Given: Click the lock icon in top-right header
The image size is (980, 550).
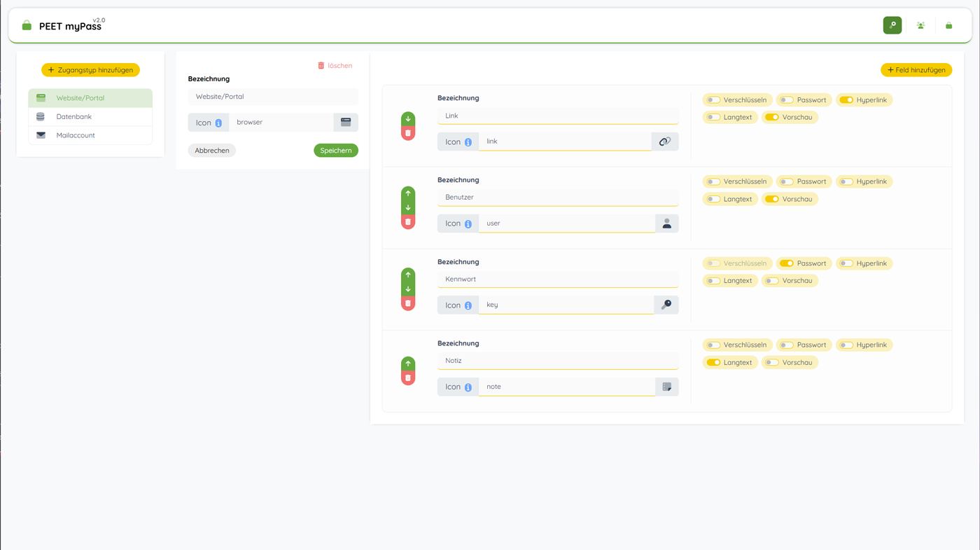Looking at the screenshot, I should [x=948, y=25].
